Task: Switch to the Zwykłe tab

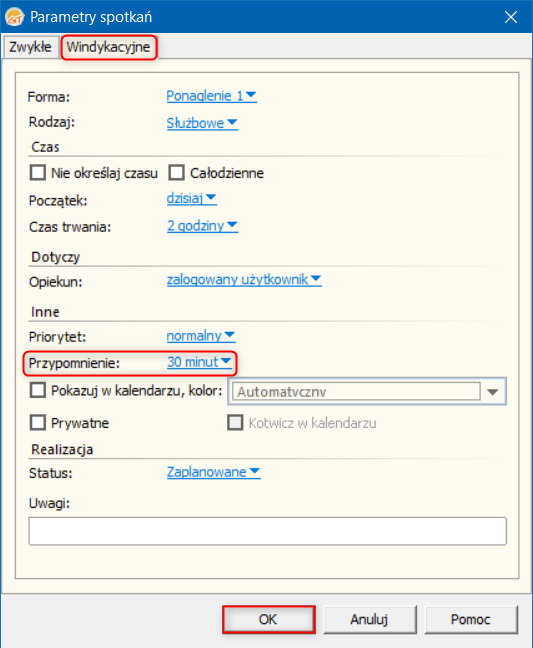Action: 30,47
